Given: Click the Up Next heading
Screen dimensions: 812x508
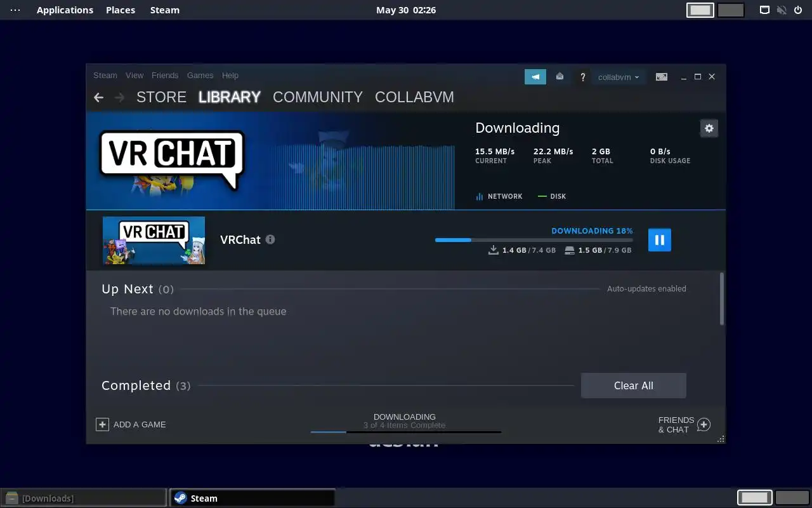Looking at the screenshot, I should tap(128, 289).
